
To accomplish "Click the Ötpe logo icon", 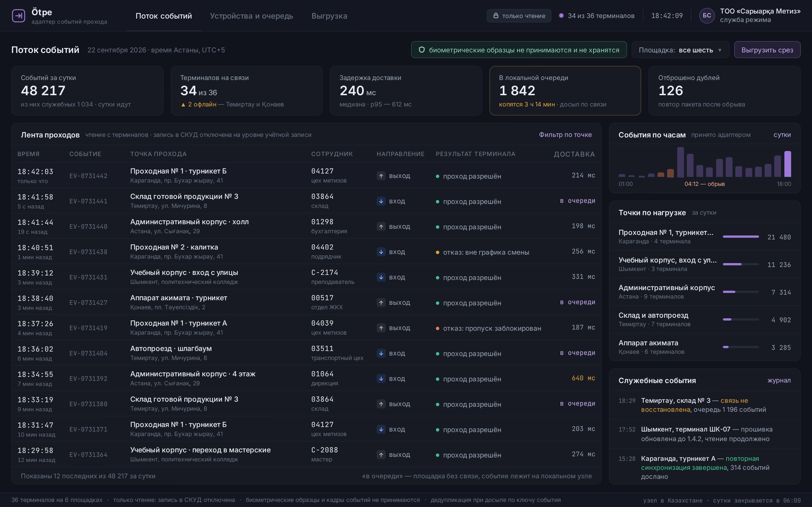I will pyautogui.click(x=18, y=16).
